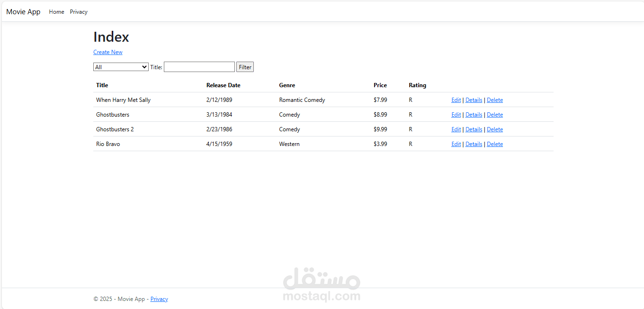Viewport: 644px width, 309px height.
Task: Click the Price column header
Action: pyautogui.click(x=380, y=85)
